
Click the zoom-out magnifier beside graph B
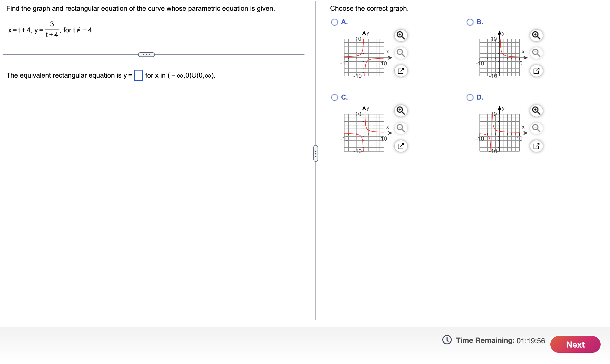point(536,53)
